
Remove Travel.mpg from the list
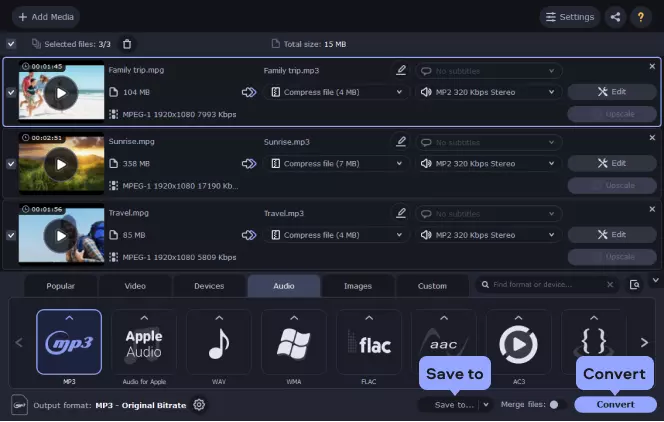coord(652,209)
